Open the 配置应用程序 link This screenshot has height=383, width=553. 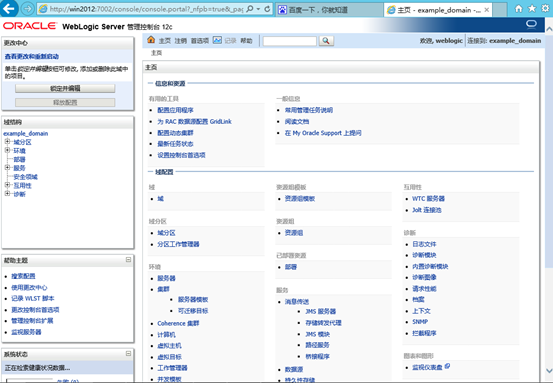click(x=175, y=110)
